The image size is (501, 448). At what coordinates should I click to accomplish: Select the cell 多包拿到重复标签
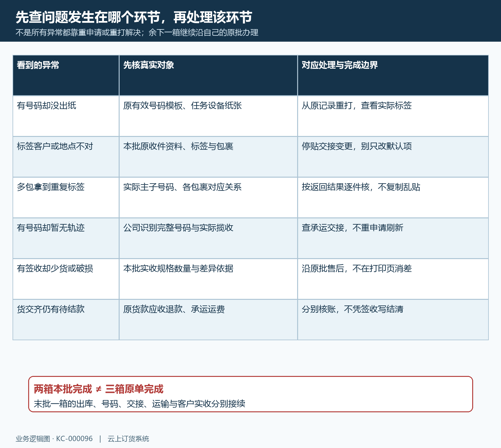pyautogui.click(x=66, y=197)
